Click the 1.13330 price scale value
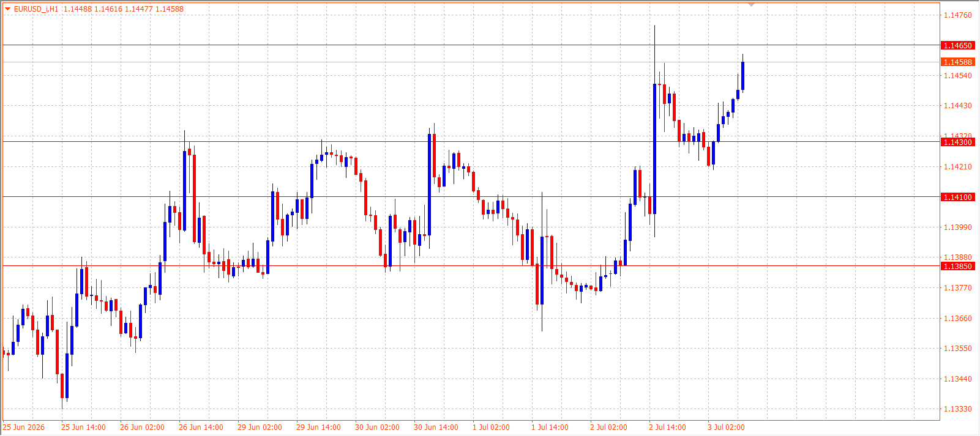 pyautogui.click(x=957, y=409)
